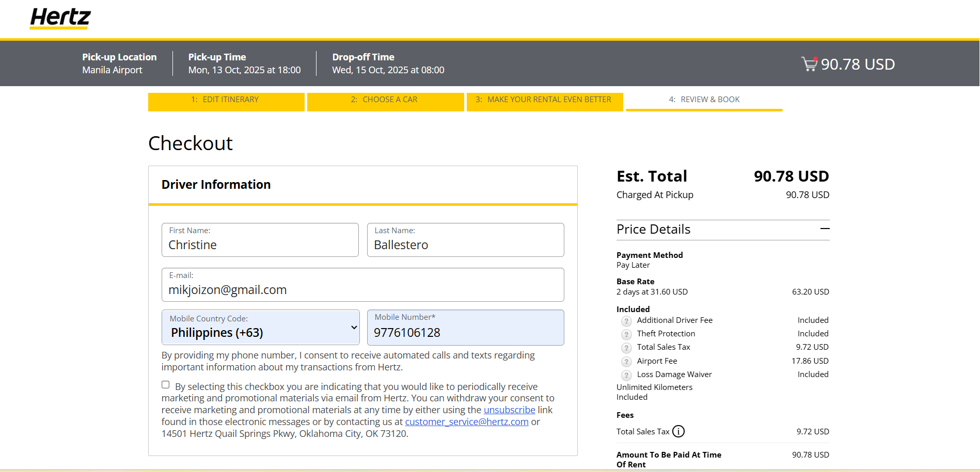
Task: Click the Amount To Be Paid At Time Of Rent label
Action: click(669, 460)
